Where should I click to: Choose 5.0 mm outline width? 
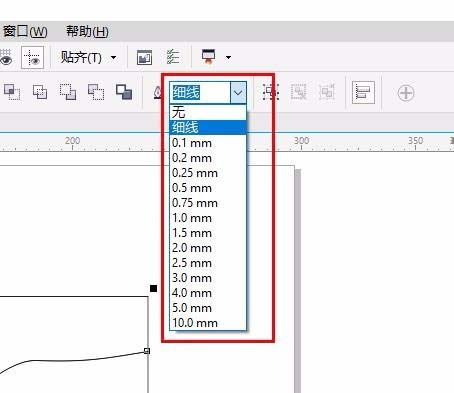tap(208, 308)
